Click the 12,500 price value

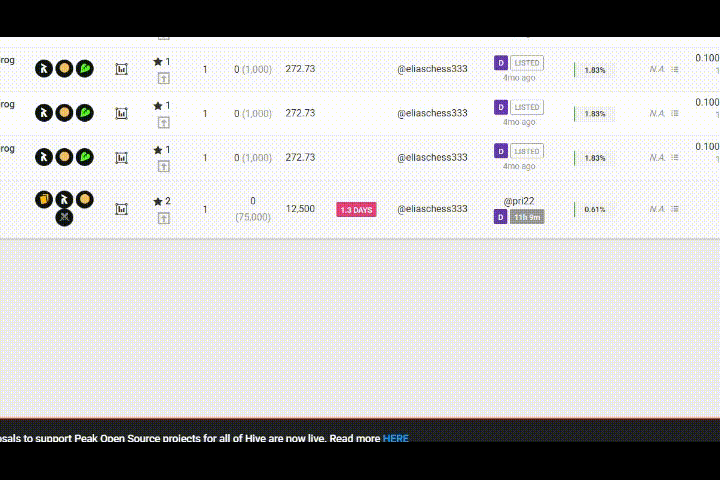[x=300, y=209]
